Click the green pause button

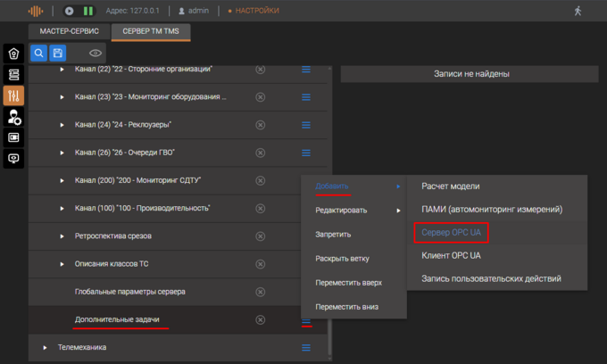(87, 11)
